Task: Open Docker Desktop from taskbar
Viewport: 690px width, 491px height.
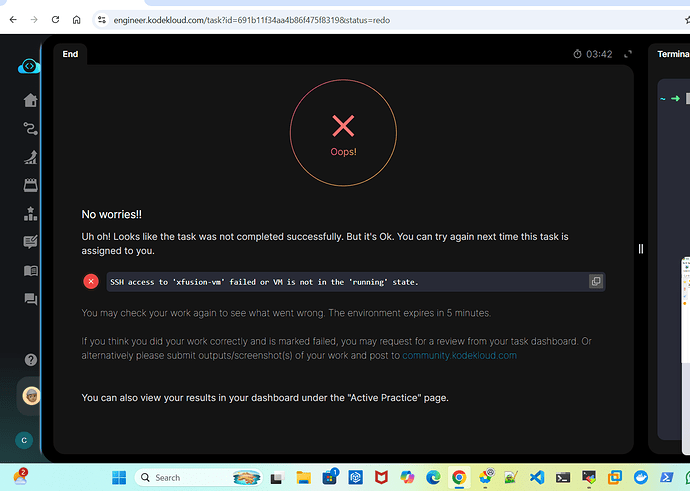Action: coord(641,477)
